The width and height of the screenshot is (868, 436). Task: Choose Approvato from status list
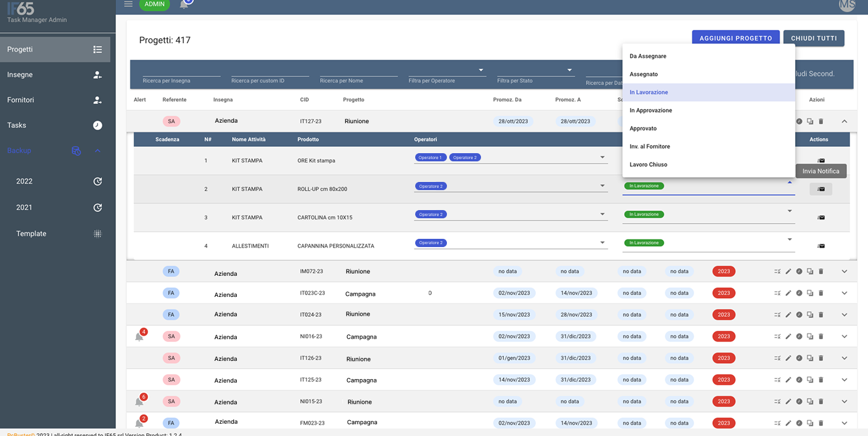coord(708,129)
